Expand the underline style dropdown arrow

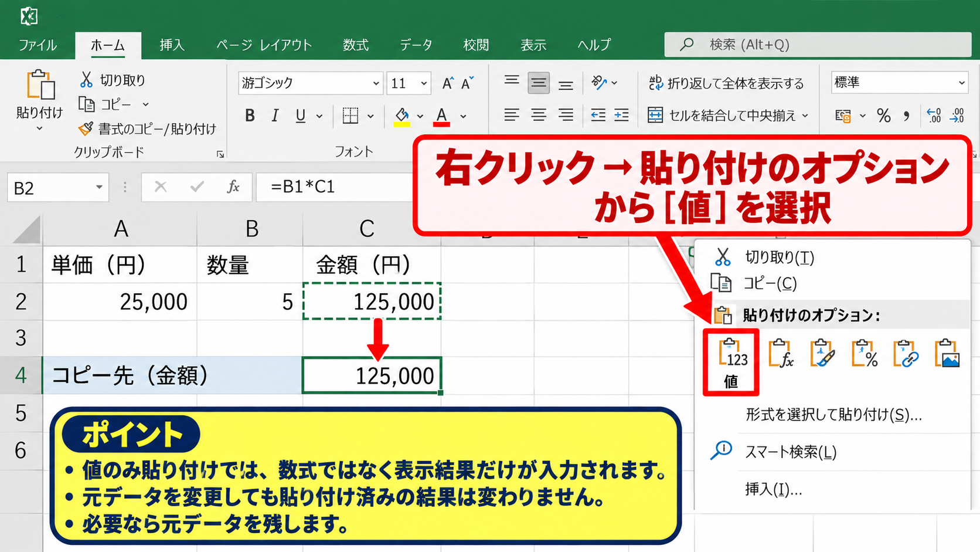pos(319,116)
